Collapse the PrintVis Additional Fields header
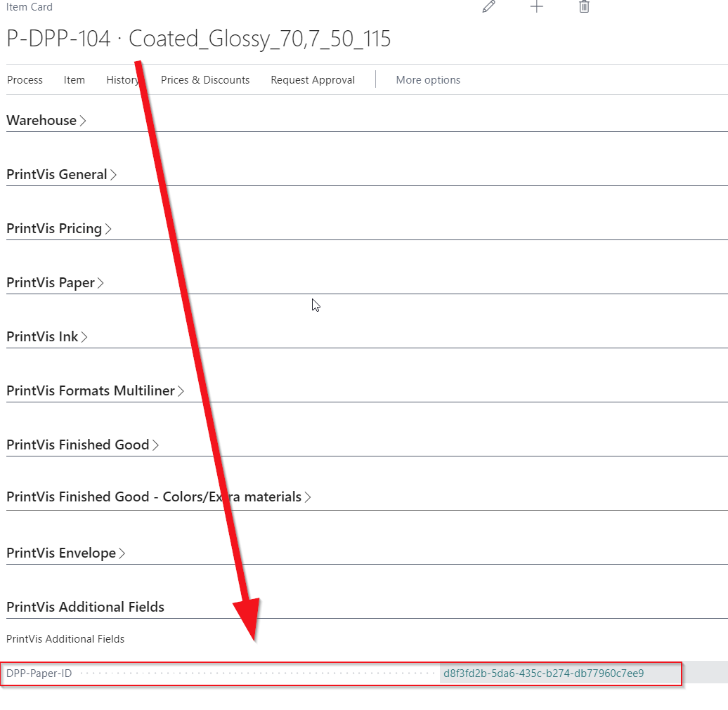 (86, 607)
